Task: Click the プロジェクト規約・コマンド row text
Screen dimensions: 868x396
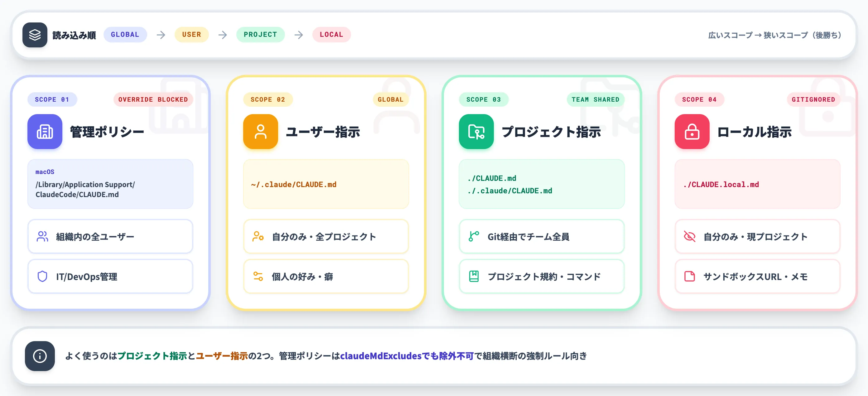Action: (x=544, y=277)
